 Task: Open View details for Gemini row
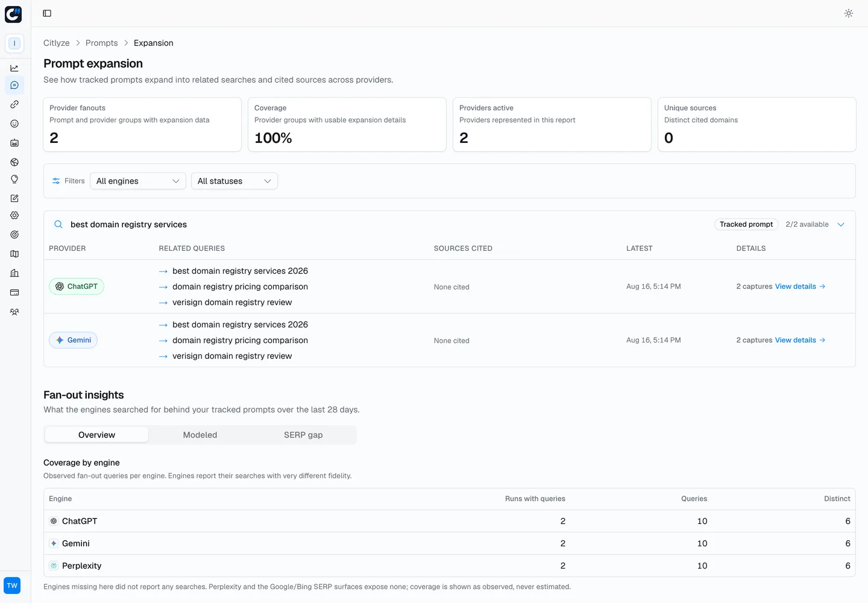click(x=800, y=340)
